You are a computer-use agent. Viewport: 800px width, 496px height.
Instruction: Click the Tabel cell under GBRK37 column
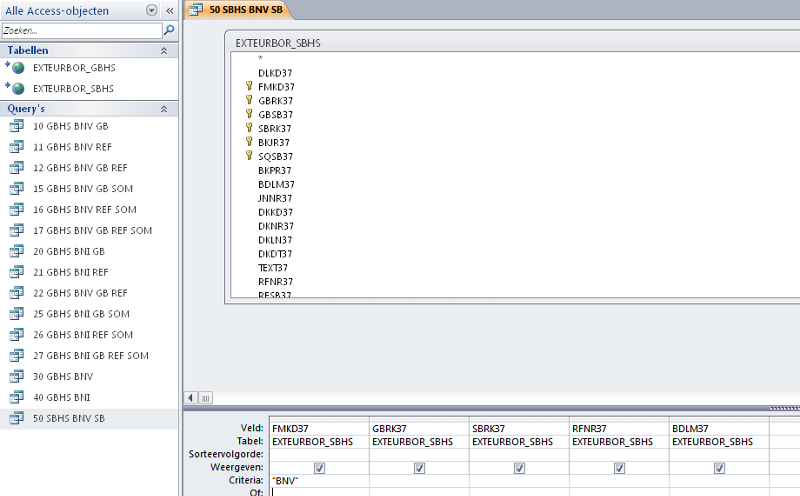[419, 441]
